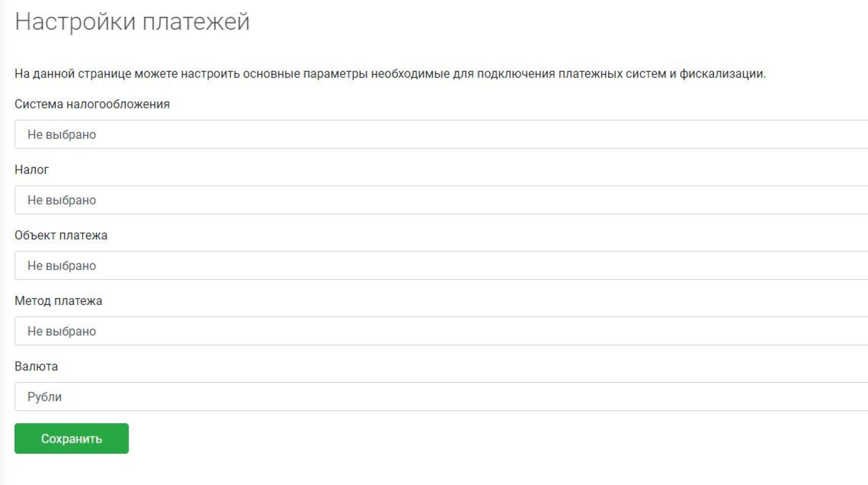Click the Валюта field label
Screen dimensions: 868x485
coord(36,366)
